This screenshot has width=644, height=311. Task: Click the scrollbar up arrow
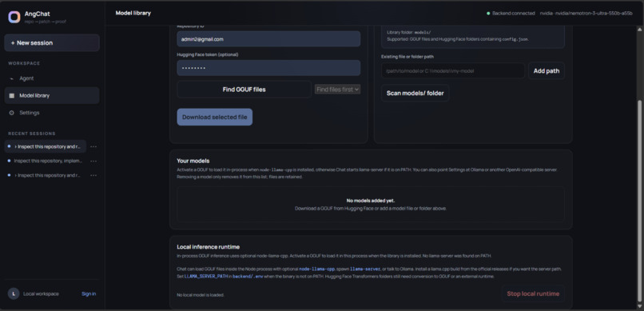click(x=639, y=29)
